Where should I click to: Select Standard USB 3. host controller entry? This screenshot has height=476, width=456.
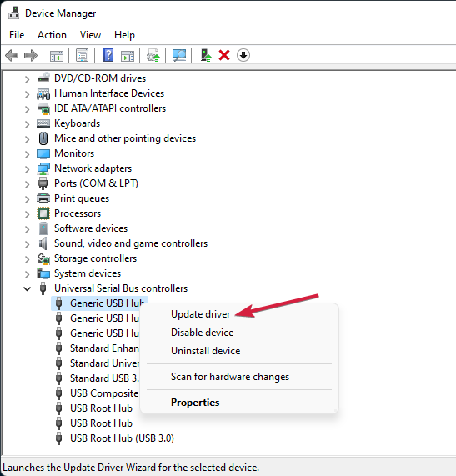[104, 378]
